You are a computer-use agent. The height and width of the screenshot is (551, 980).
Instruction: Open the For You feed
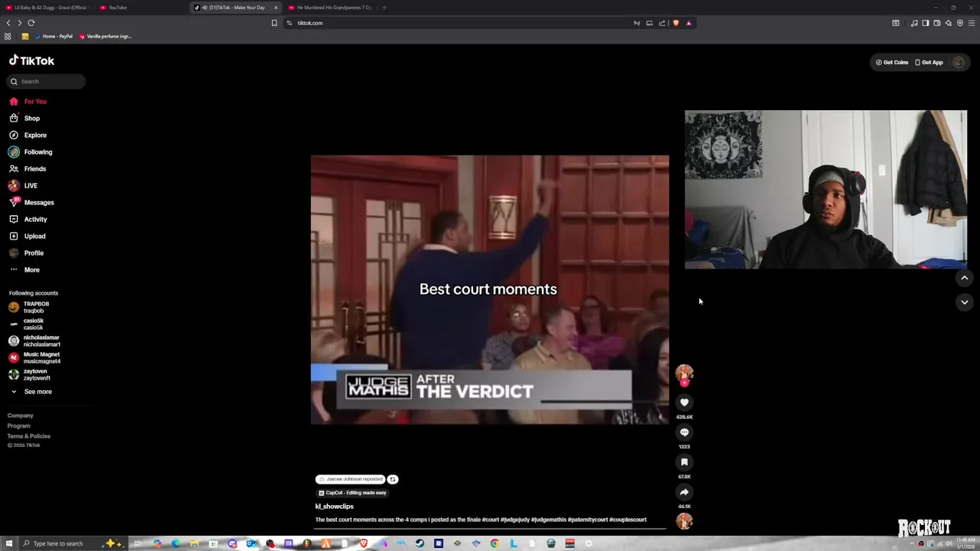coord(28,101)
